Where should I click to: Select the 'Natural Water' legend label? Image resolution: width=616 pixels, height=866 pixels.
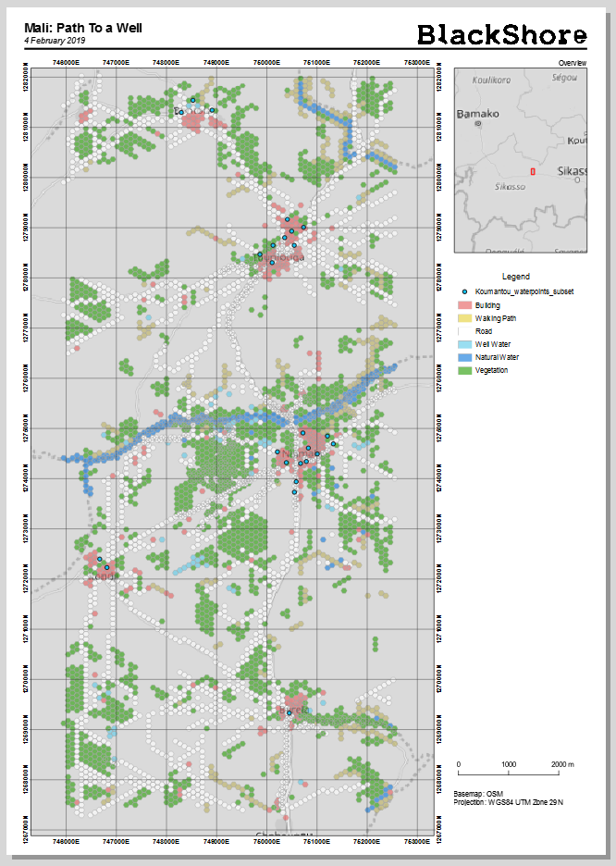[497, 357]
